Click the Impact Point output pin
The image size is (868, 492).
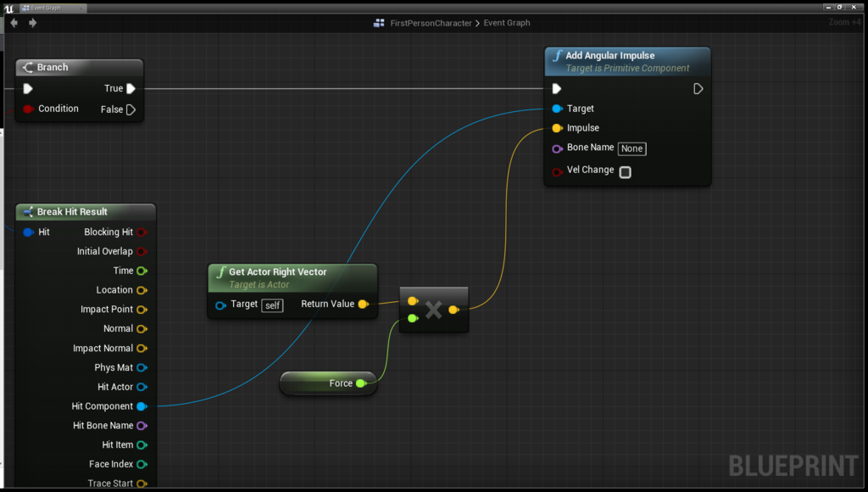tap(142, 310)
